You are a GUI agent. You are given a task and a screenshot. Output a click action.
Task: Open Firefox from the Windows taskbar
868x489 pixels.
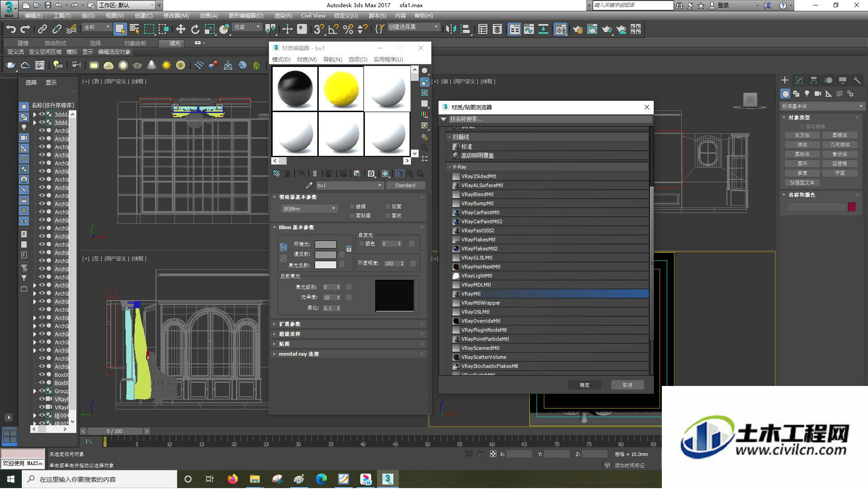pos(232,479)
